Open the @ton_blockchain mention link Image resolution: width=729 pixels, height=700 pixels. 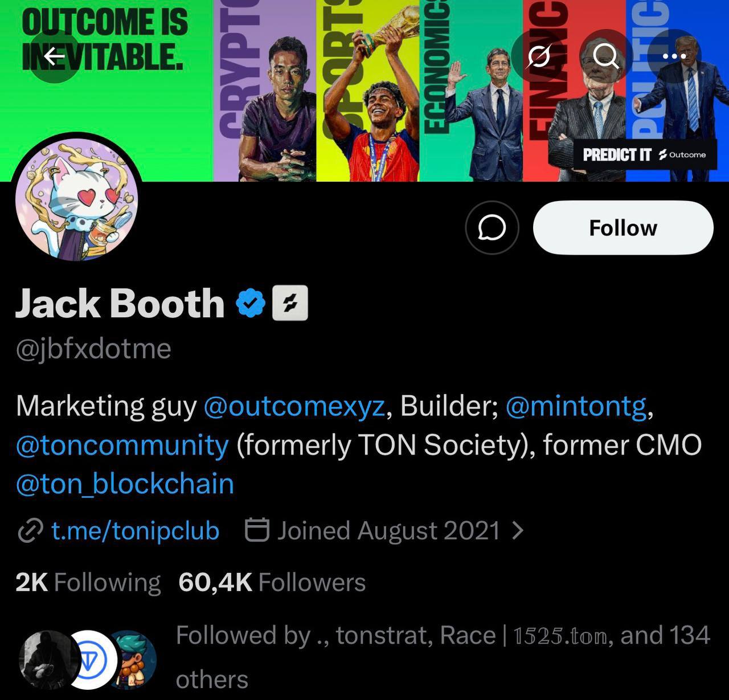click(125, 484)
